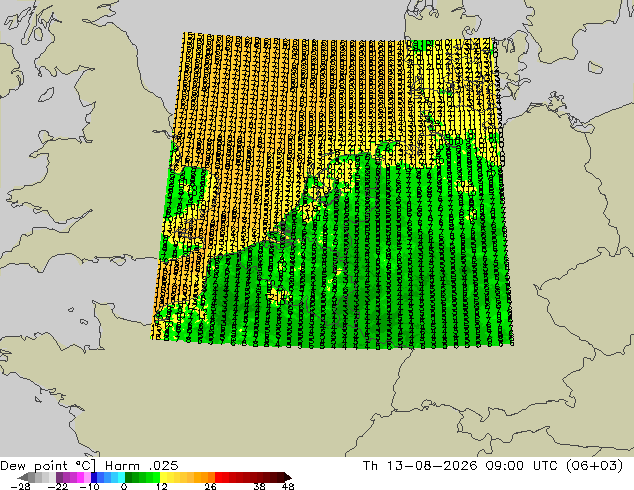Click the dark maroon right arrow end of legend
The width and height of the screenshot is (634, 490).
287,477
